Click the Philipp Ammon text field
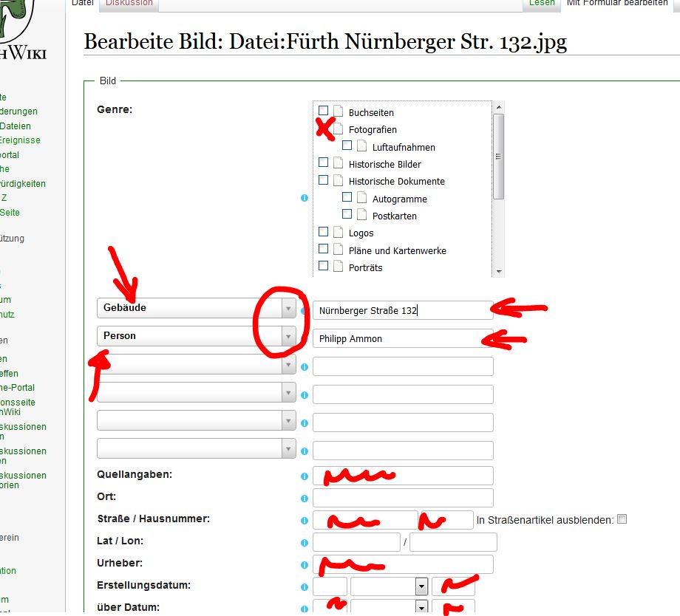 (x=402, y=338)
